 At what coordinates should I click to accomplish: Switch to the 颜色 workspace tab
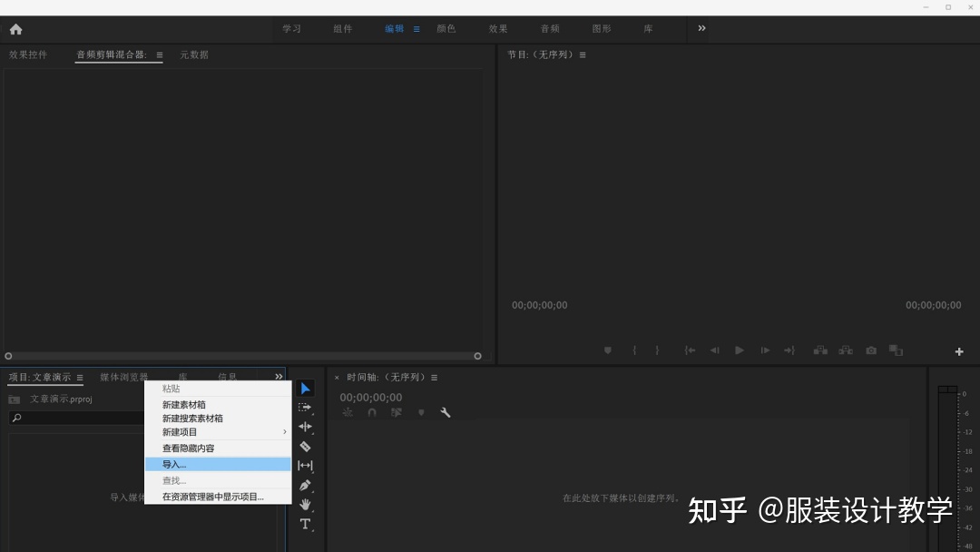(x=446, y=28)
